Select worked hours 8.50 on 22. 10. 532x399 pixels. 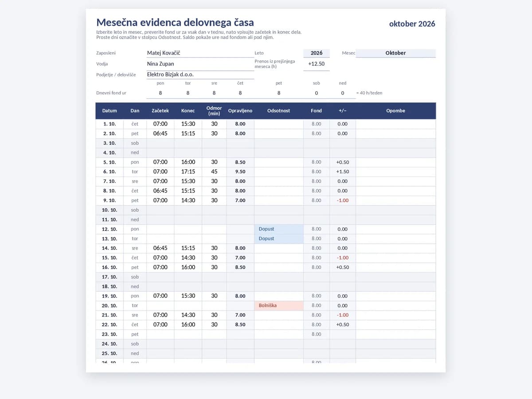pyautogui.click(x=240, y=325)
